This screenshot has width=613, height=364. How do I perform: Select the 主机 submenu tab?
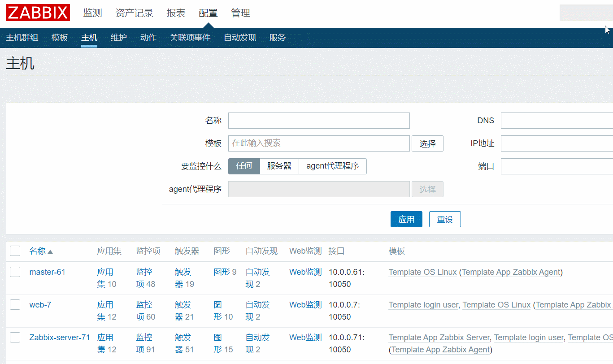[89, 38]
